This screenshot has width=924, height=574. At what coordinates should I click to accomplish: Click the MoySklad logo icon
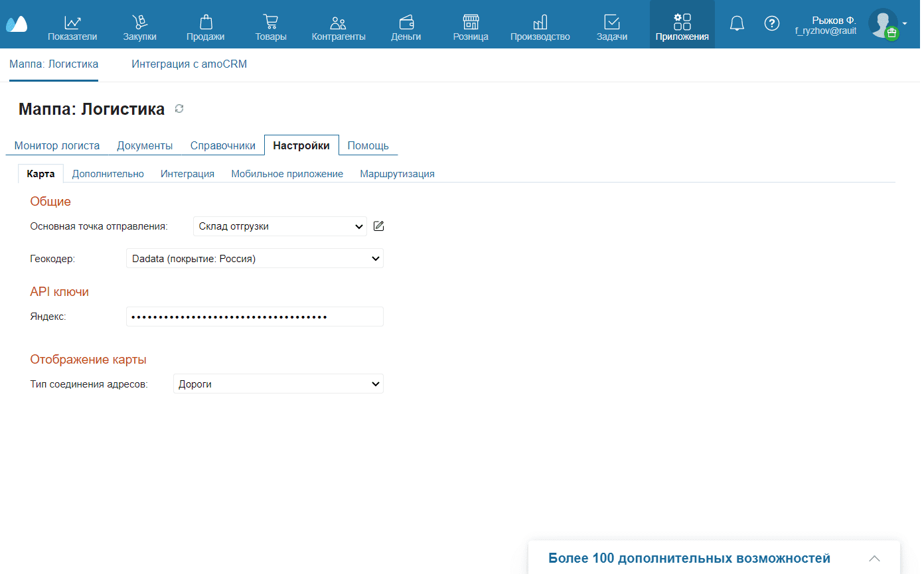17,24
